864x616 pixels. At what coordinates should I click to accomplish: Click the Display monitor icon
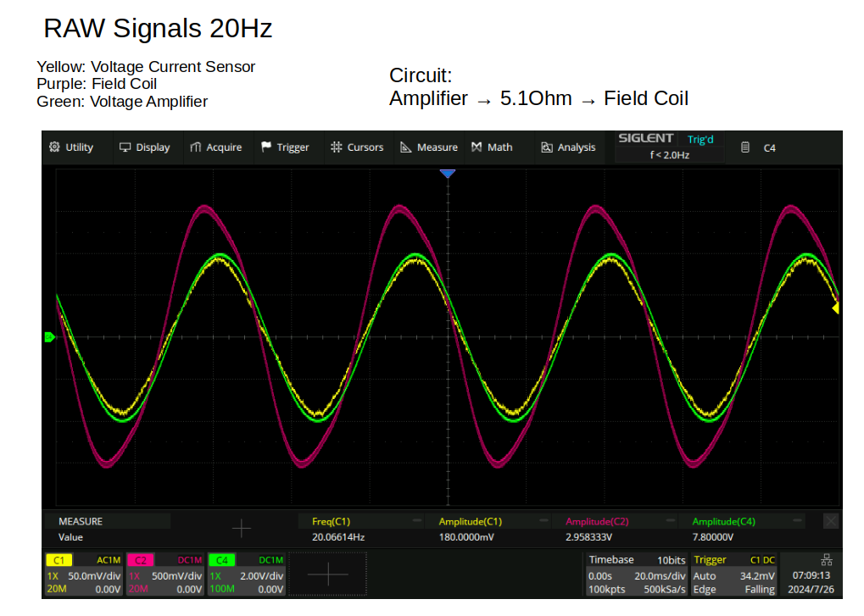tap(125, 147)
